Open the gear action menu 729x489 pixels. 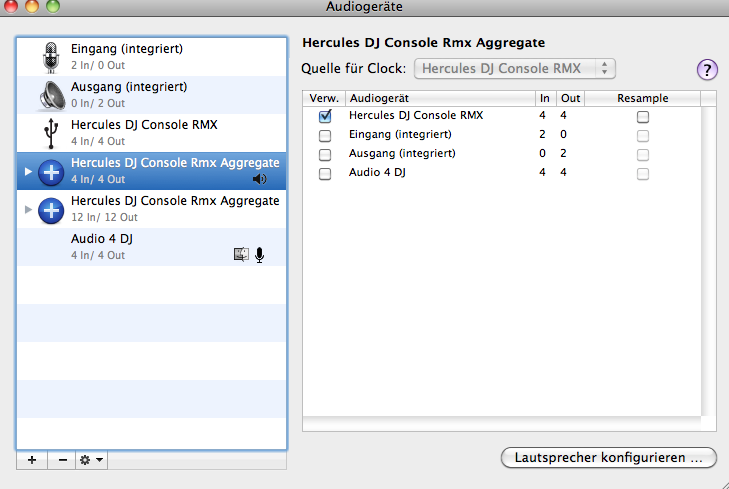(92, 460)
